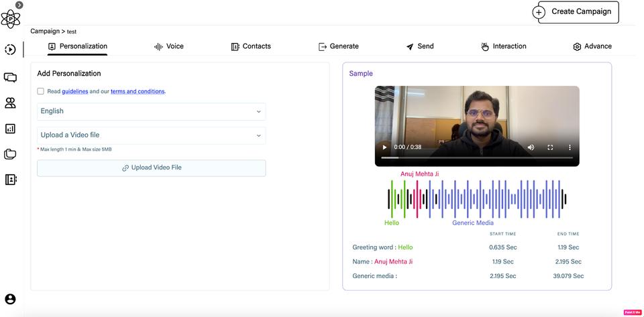
Task: Click the Campaign breadcrumb link
Action: point(45,31)
